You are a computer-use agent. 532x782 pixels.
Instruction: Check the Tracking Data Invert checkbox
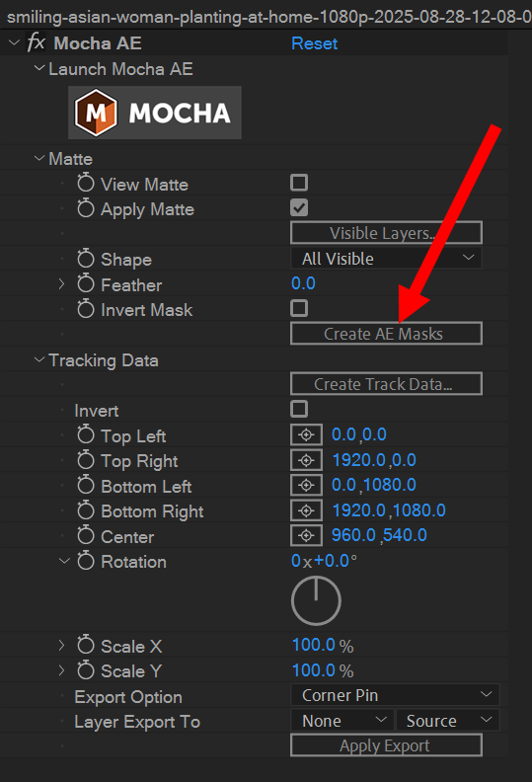[299, 409]
